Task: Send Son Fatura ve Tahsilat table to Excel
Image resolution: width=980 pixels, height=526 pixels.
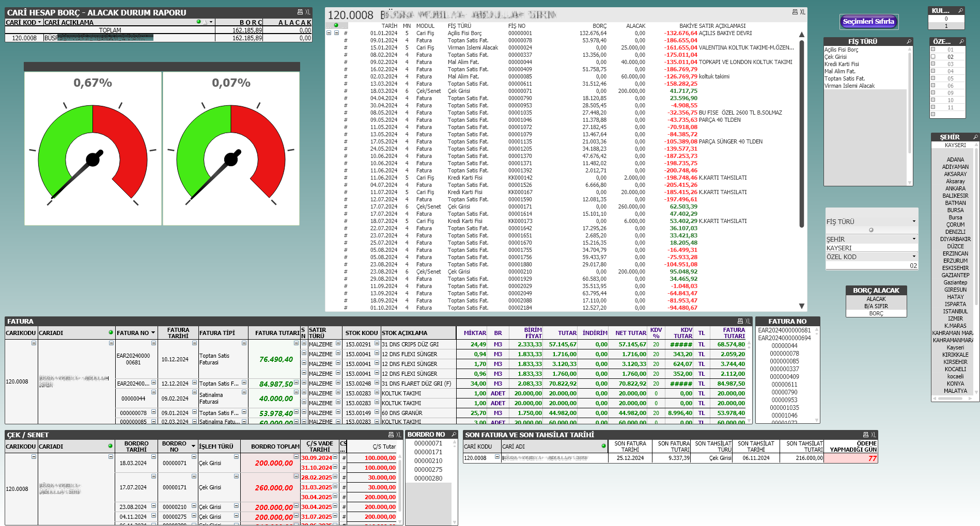Action: [873, 435]
